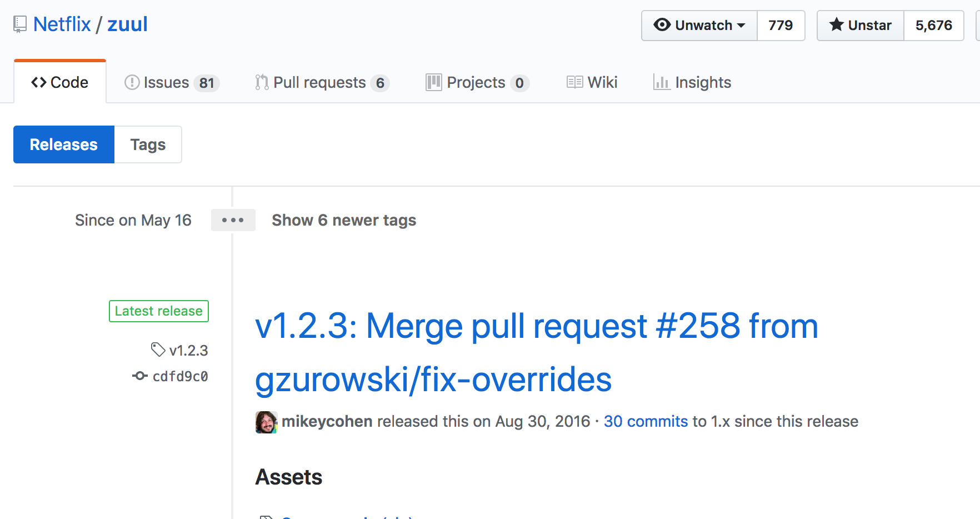Click the Since on May 16 text
The height and width of the screenshot is (519, 980).
pos(133,221)
